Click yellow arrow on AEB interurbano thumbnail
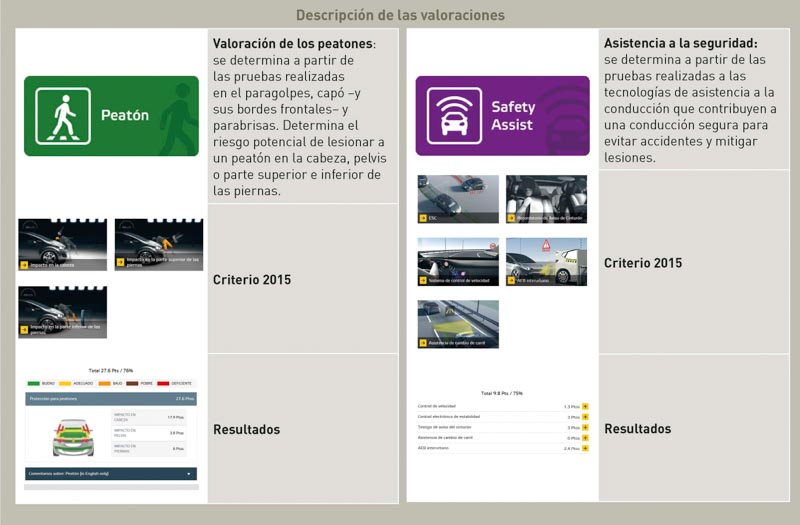This screenshot has height=525, width=800. coord(511,280)
